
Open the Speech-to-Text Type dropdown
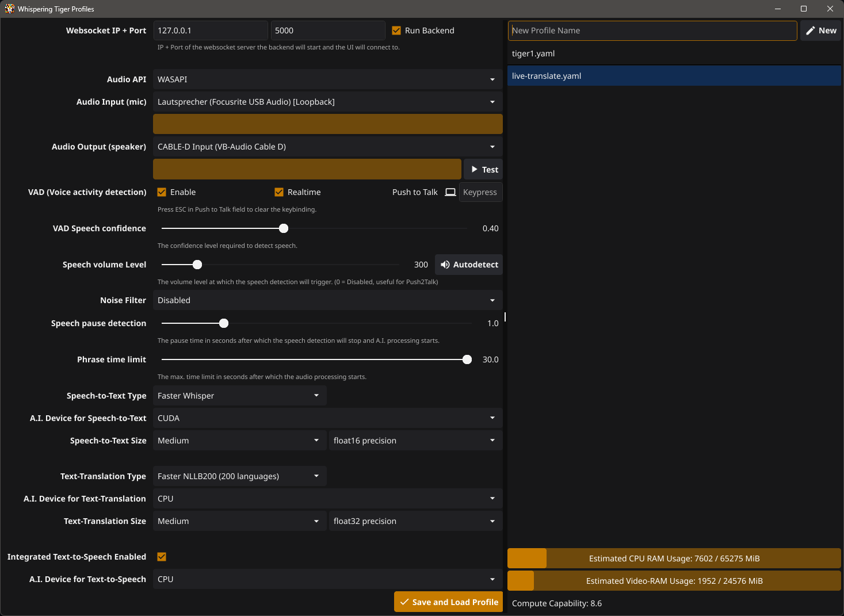coord(239,396)
